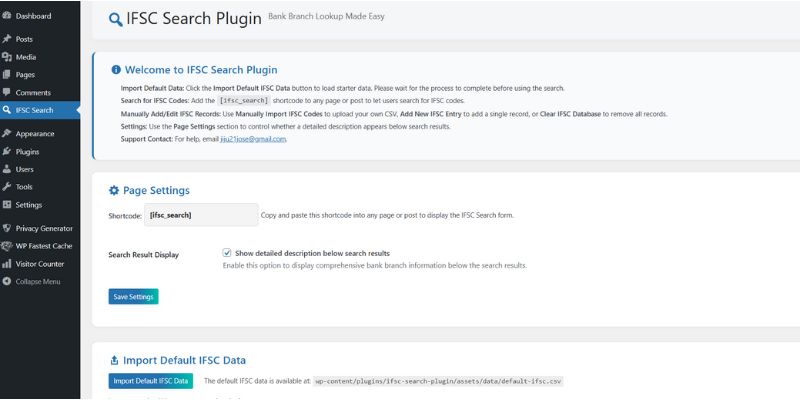Click Import Default IFSC Data button
Screen dimensions: 800x400
click(150, 381)
